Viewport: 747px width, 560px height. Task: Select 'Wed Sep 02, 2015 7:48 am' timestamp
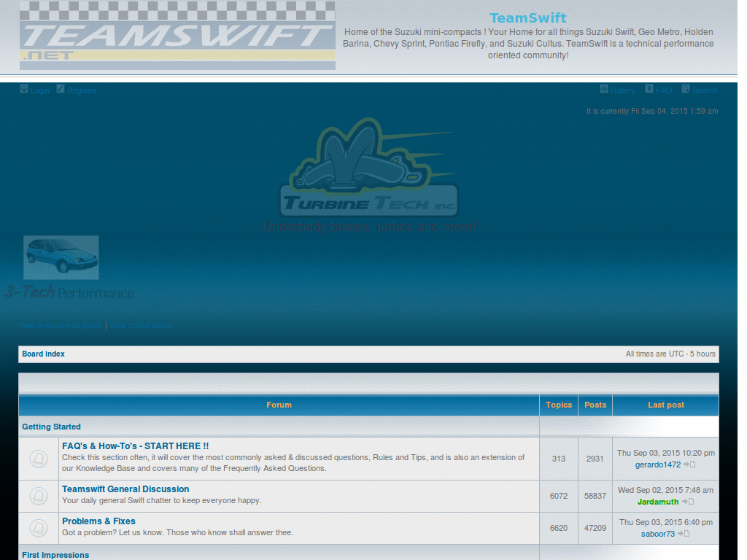(x=665, y=490)
